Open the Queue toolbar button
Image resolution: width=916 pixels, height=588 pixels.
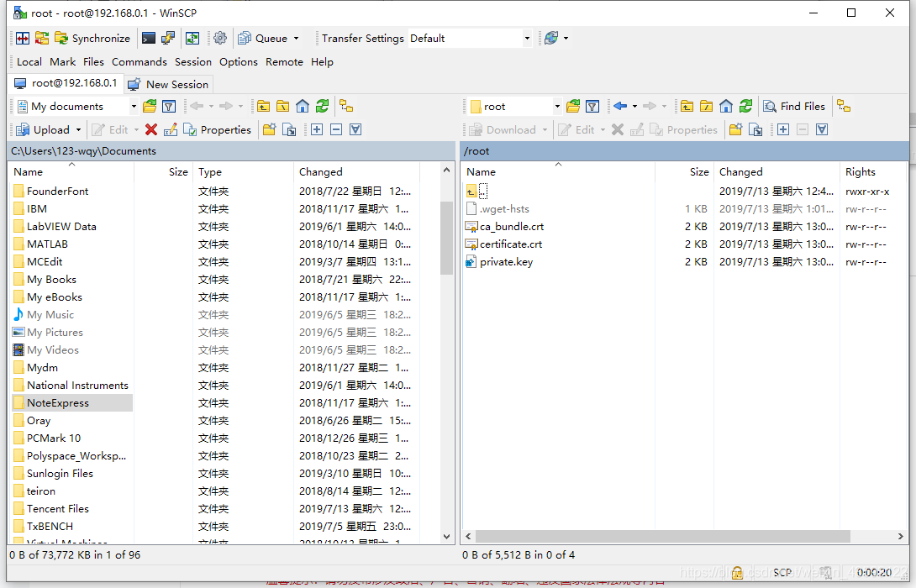pos(263,39)
